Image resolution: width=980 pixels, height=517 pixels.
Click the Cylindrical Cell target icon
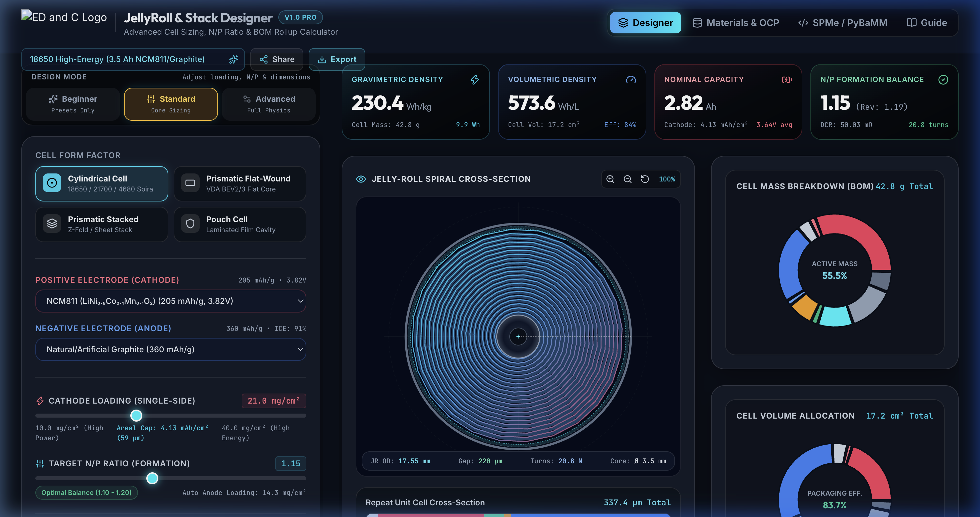pyautogui.click(x=52, y=183)
